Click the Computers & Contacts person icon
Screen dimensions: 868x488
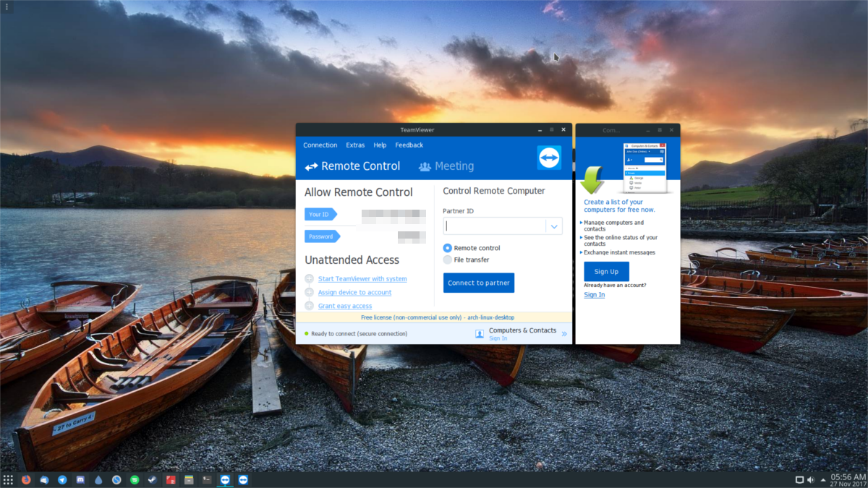(480, 333)
